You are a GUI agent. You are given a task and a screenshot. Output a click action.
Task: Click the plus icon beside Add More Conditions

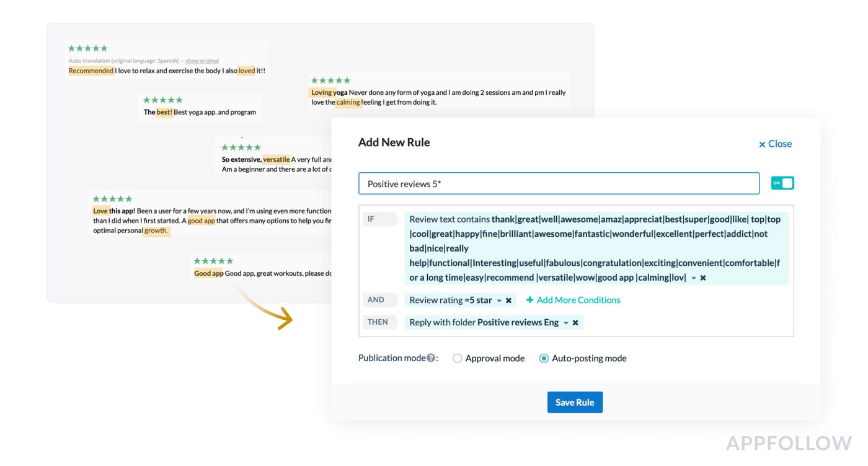(529, 300)
